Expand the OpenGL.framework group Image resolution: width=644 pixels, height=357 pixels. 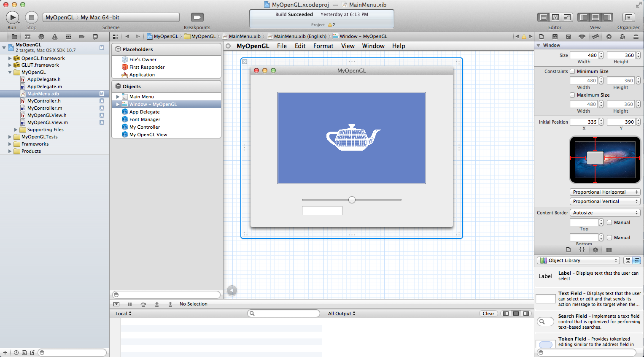(x=10, y=58)
